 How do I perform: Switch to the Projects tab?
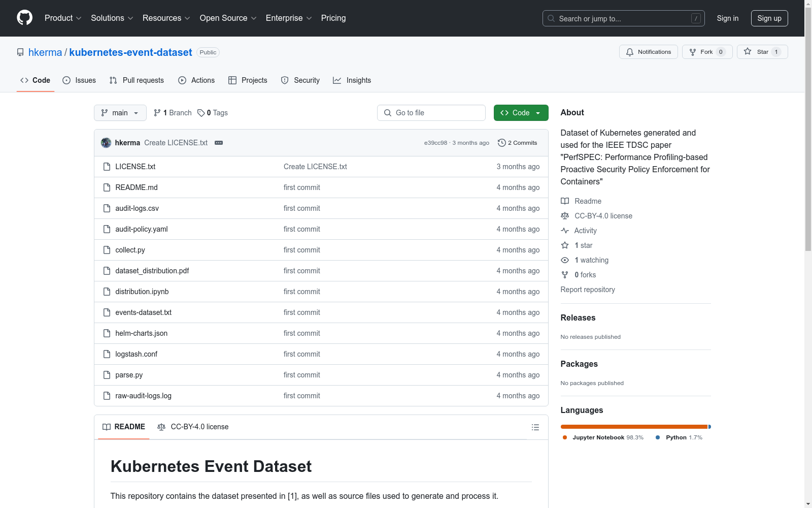click(248, 80)
